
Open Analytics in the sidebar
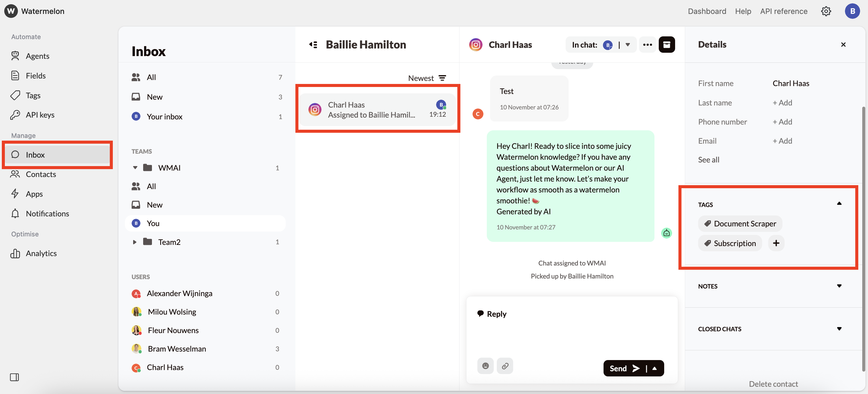(41, 253)
